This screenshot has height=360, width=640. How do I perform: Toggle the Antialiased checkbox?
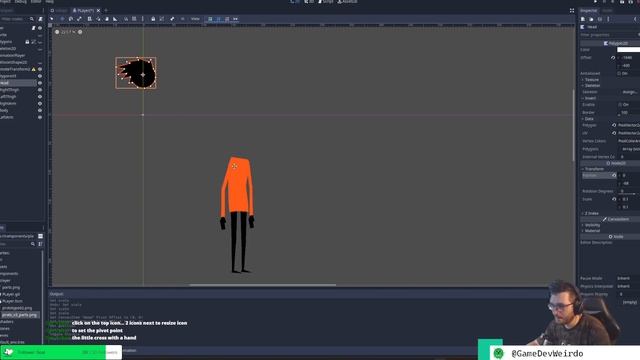click(619, 73)
